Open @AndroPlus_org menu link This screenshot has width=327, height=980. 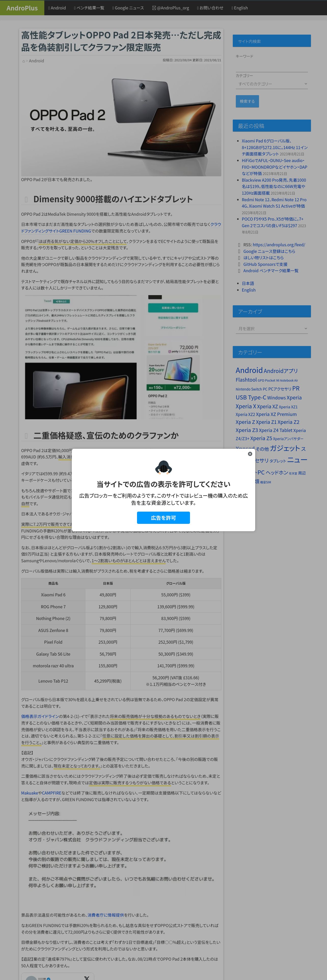171,8
